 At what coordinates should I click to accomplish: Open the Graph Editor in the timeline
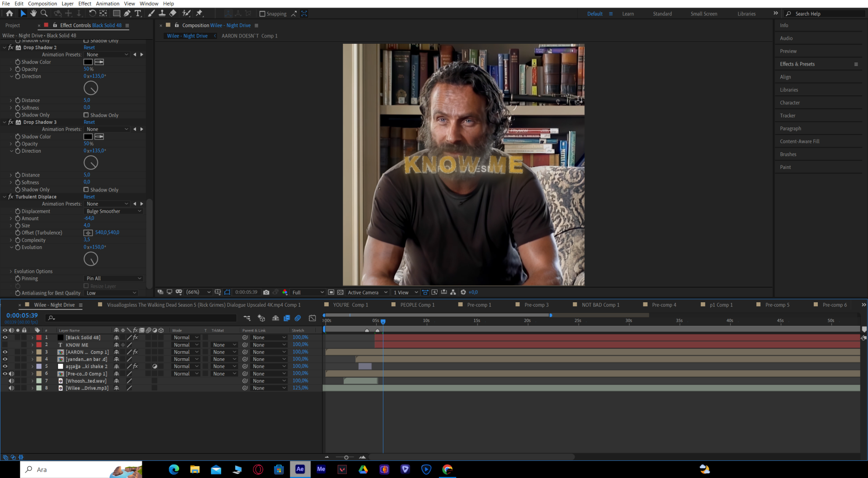tap(312, 318)
